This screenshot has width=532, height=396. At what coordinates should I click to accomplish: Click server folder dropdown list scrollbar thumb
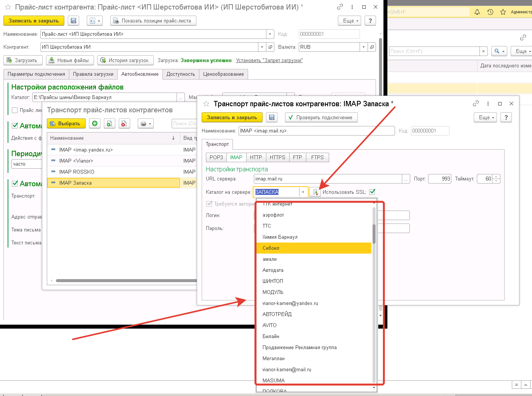pos(374,234)
